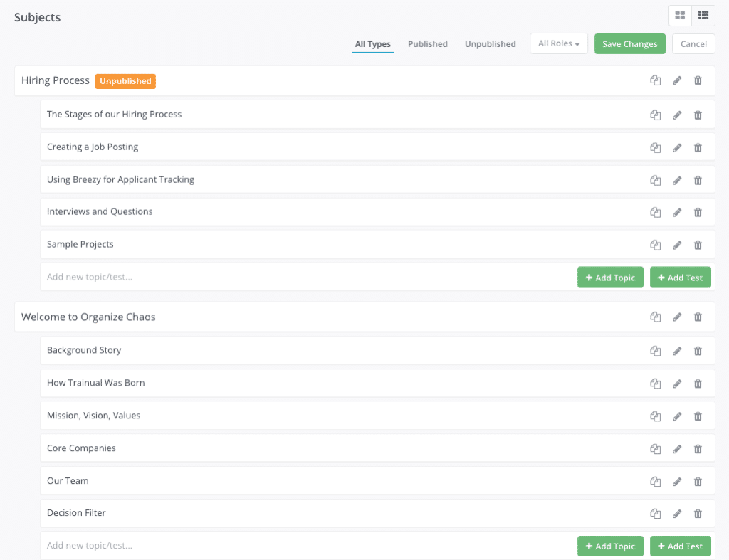Switch to list view layout
This screenshot has height=560, width=729.
(703, 15)
